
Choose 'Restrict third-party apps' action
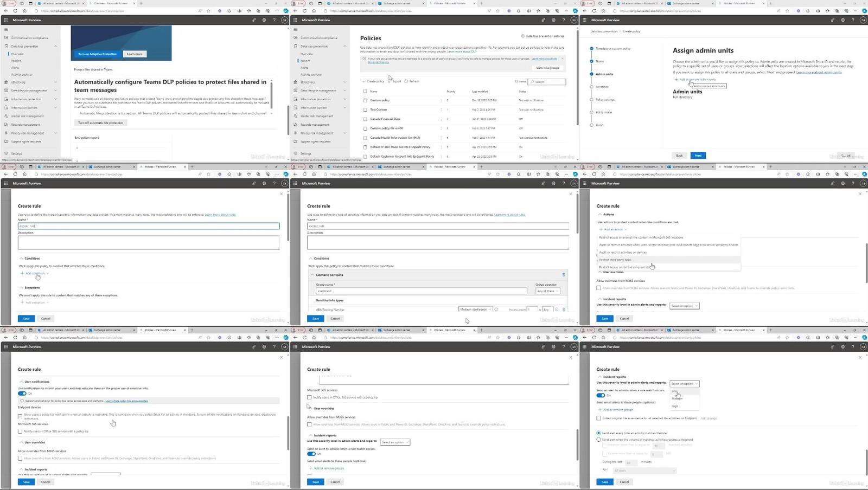click(x=668, y=260)
